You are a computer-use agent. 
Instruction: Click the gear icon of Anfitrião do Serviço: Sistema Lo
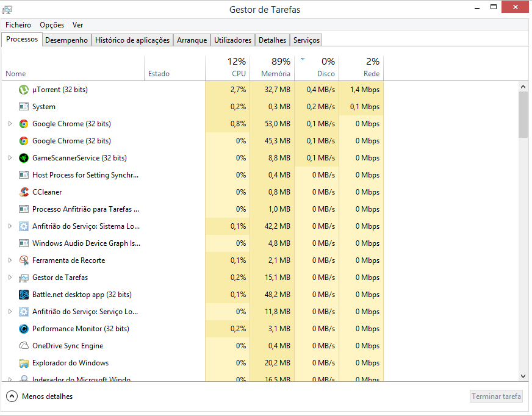(23, 226)
